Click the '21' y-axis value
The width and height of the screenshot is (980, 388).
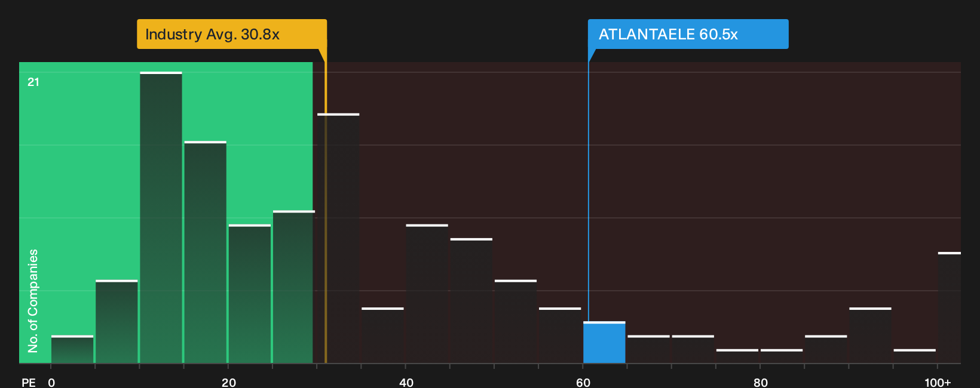point(33,82)
